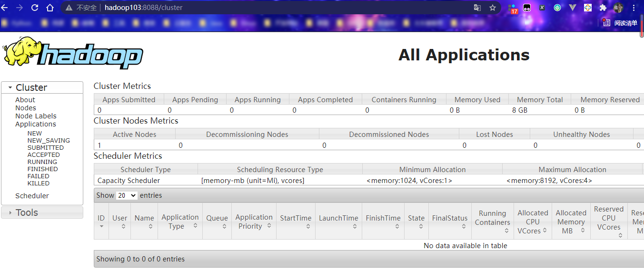The image size is (644, 270).
Task: Open the translate page icon
Action: tap(477, 8)
